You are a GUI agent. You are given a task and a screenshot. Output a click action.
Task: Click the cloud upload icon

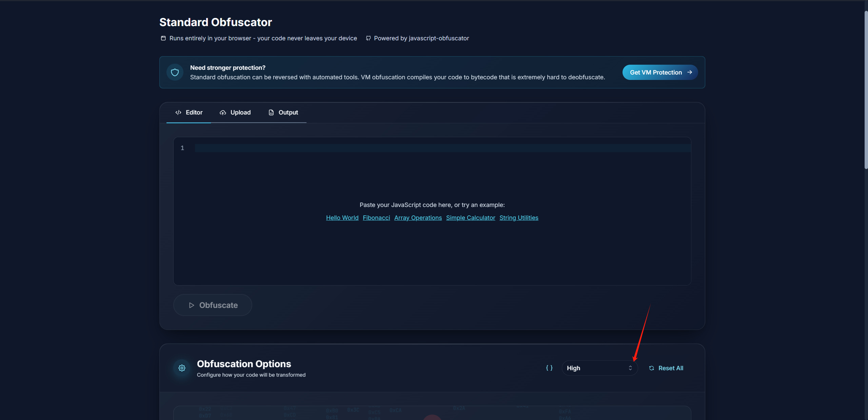223,112
